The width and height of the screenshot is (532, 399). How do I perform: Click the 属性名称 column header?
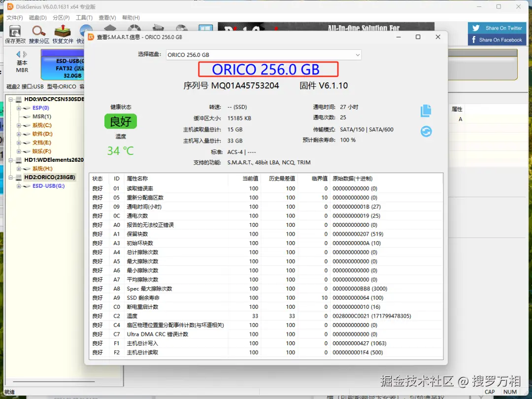tap(137, 179)
